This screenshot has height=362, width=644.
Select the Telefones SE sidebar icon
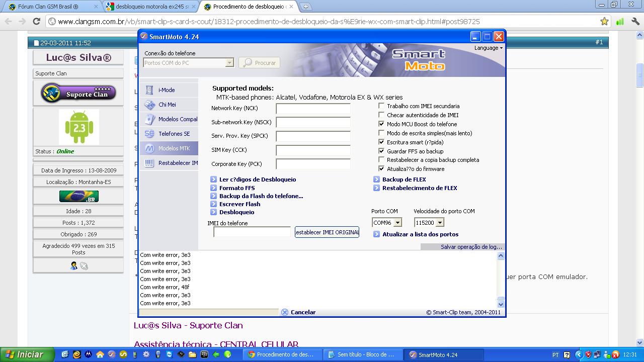coord(149,134)
